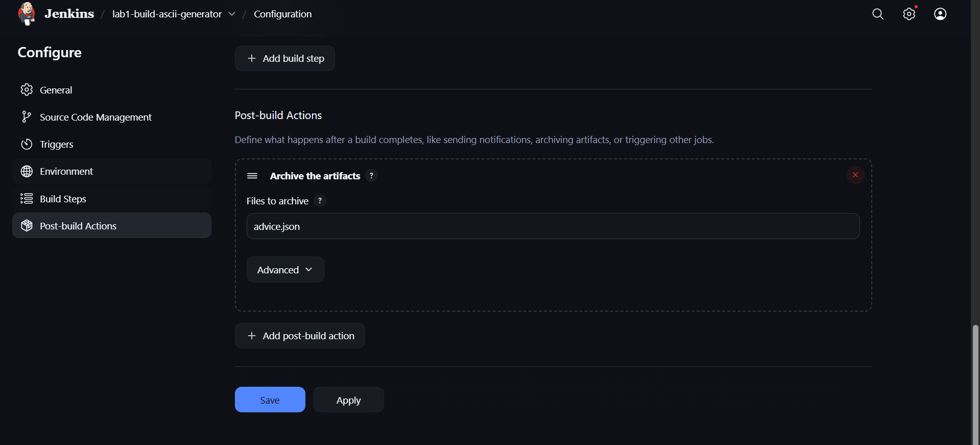980x445 pixels.
Task: Click the Jenkins butler logo icon
Action: click(27, 14)
